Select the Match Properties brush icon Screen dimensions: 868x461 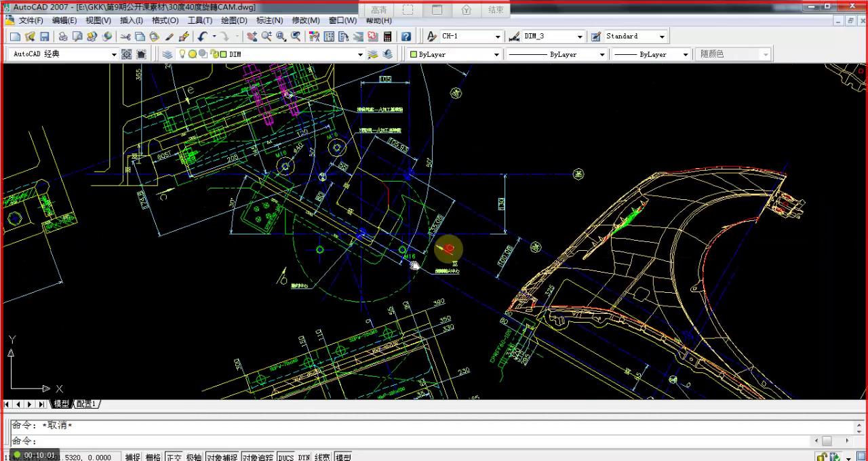pos(170,37)
